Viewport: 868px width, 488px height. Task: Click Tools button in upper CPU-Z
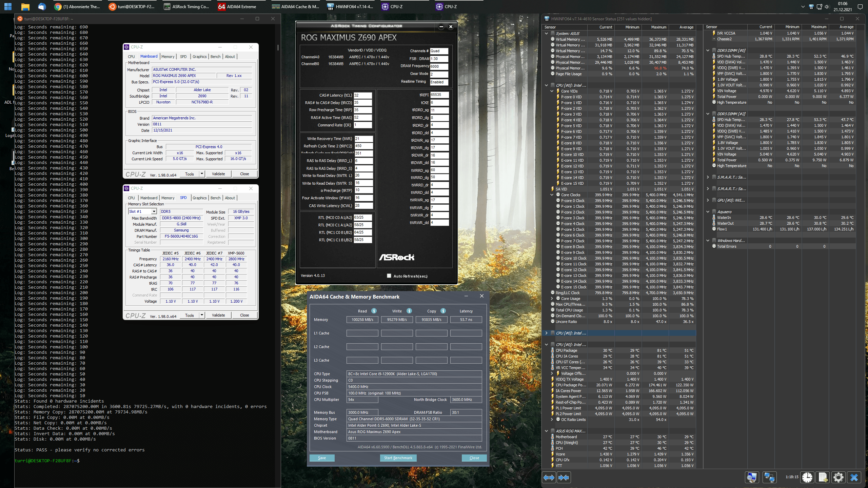tap(190, 174)
